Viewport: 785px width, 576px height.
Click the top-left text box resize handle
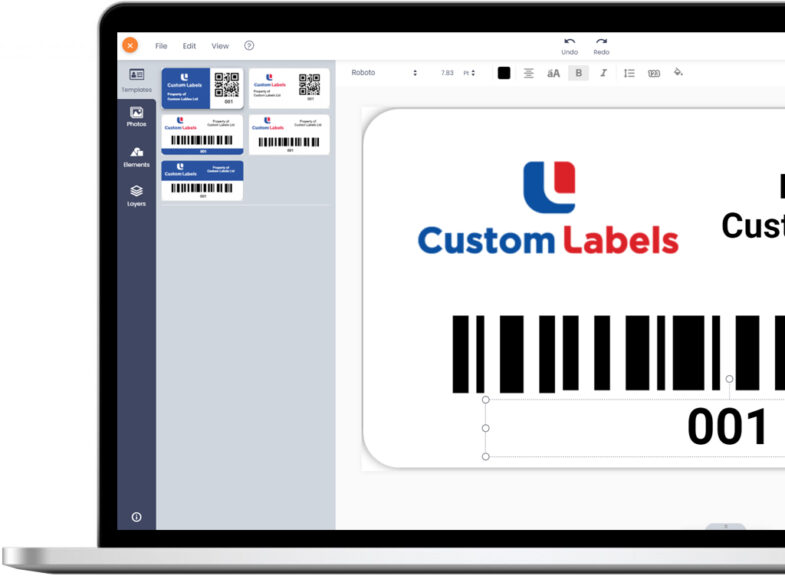click(486, 400)
